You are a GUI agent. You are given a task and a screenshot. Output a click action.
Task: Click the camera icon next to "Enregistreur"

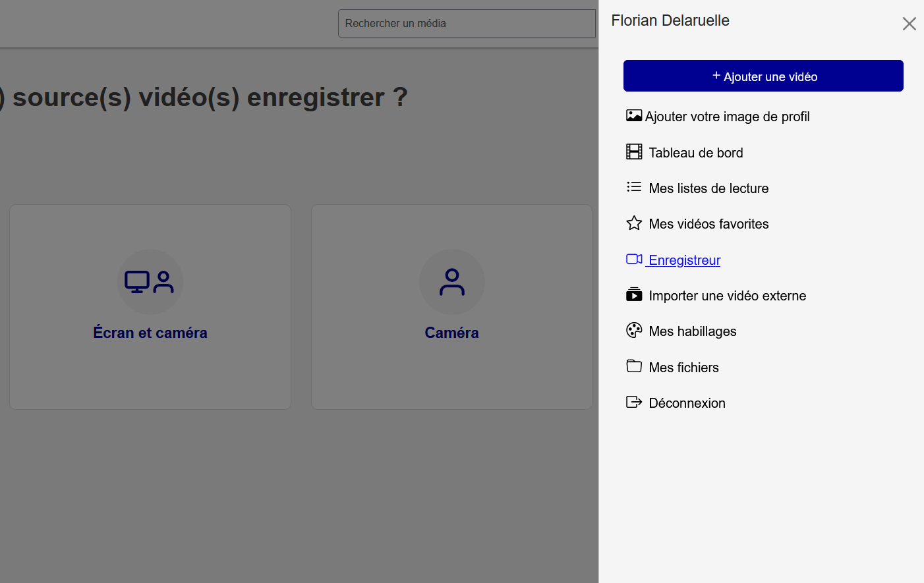pyautogui.click(x=634, y=259)
